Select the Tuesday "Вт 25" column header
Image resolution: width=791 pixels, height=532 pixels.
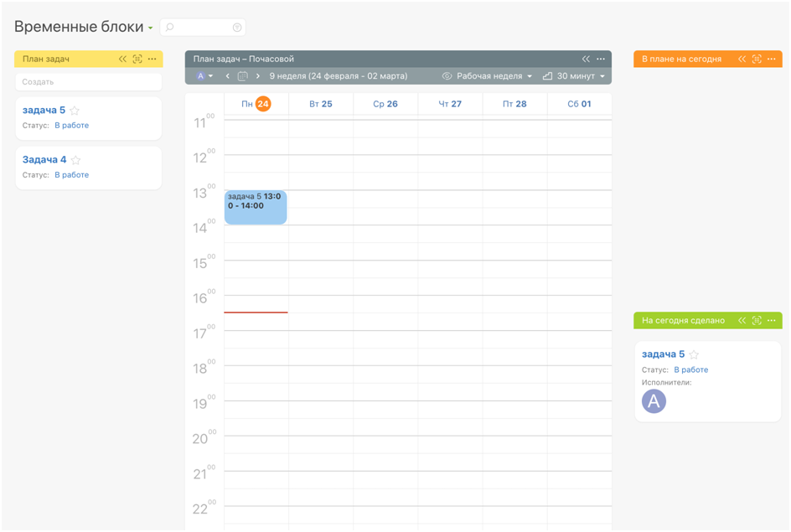320,104
